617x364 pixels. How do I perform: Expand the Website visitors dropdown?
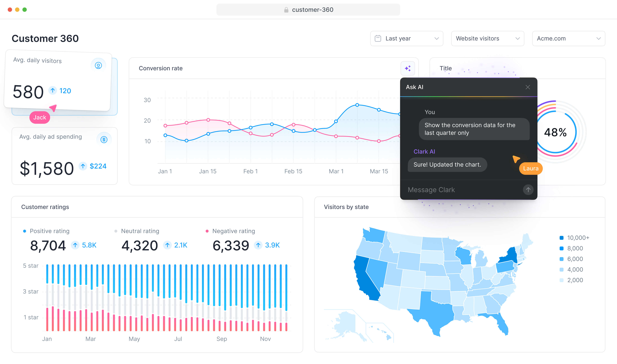point(487,39)
